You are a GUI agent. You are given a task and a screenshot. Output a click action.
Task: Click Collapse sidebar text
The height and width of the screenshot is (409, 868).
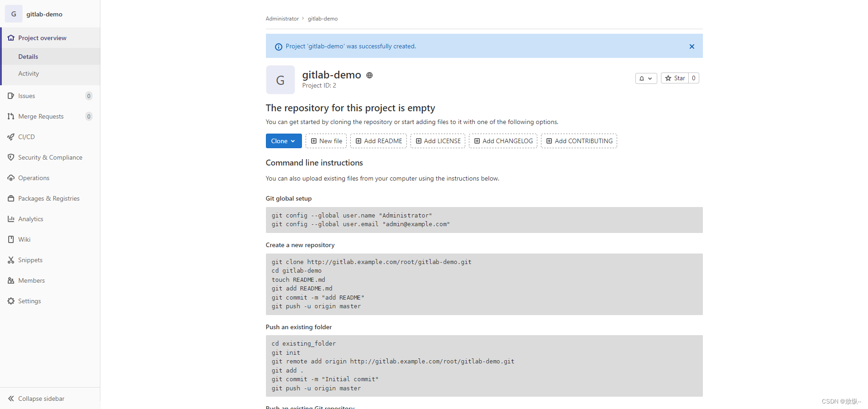click(41, 399)
